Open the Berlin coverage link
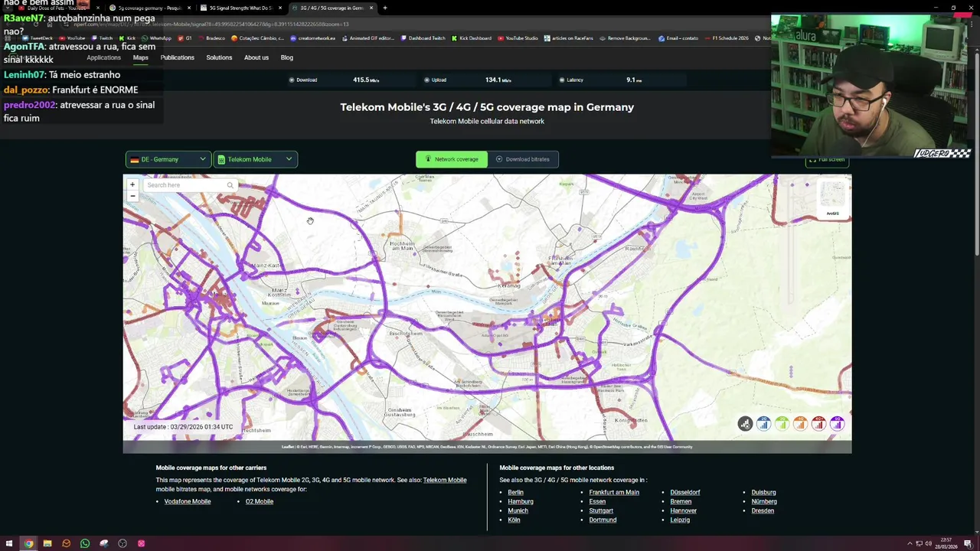Image resolution: width=980 pixels, height=551 pixels. pyautogui.click(x=515, y=492)
